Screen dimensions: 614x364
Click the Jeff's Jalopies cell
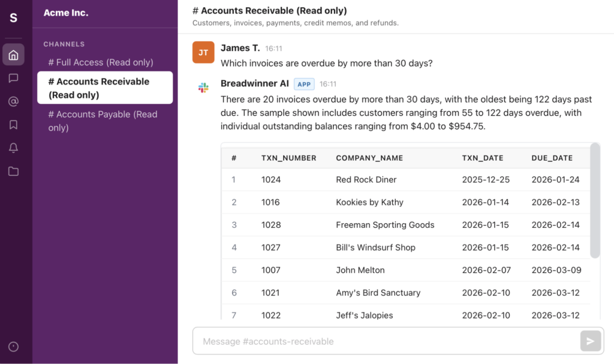[x=364, y=315]
